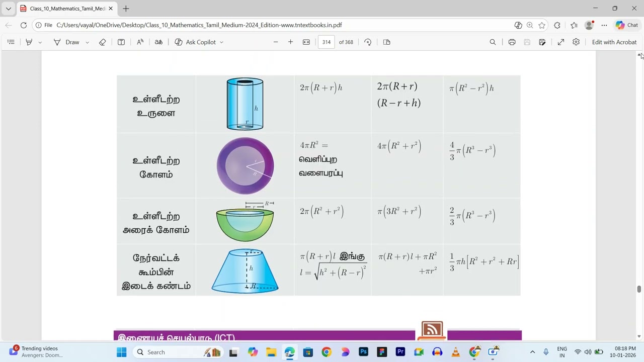The image size is (644, 362).
Task: Zoom in the PDF
Action: 290,42
